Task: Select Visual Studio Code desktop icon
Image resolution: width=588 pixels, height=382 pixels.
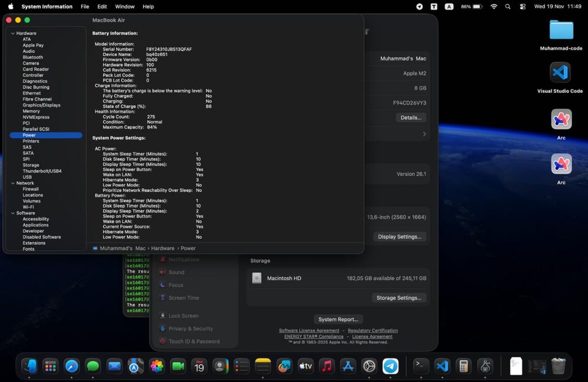Action: click(x=560, y=72)
